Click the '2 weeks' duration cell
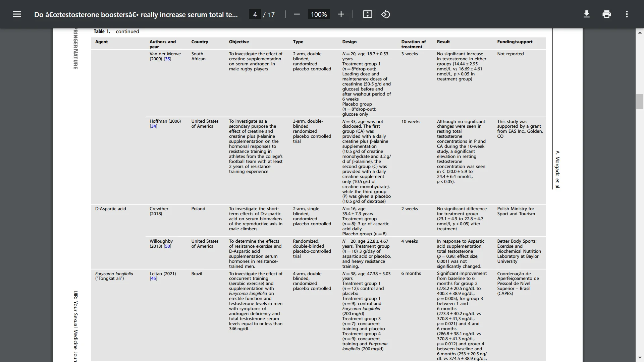This screenshot has height=362, width=644. (x=410, y=209)
